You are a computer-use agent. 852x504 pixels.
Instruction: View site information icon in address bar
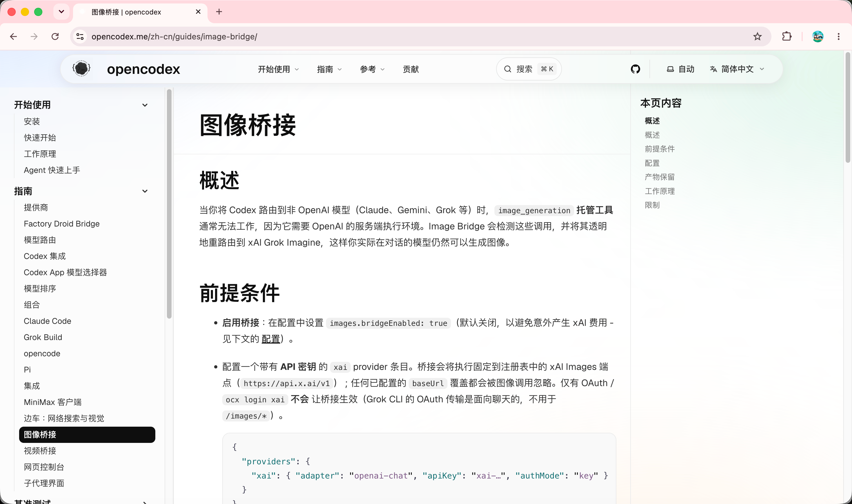pyautogui.click(x=80, y=36)
